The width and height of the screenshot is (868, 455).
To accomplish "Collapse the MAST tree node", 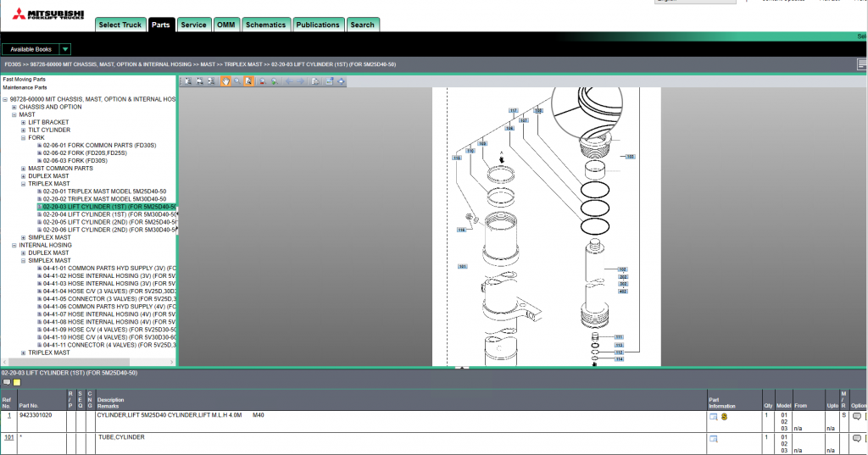I will 14,115.
